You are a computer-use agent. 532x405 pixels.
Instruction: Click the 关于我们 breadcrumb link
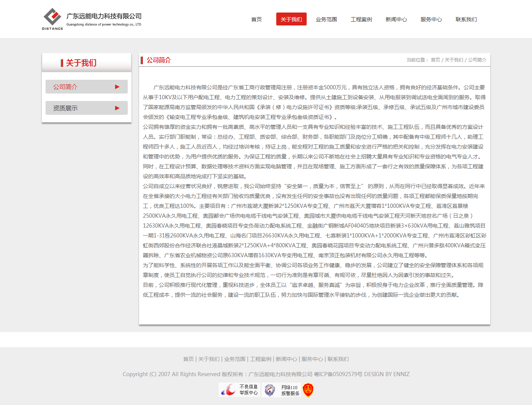click(454, 60)
